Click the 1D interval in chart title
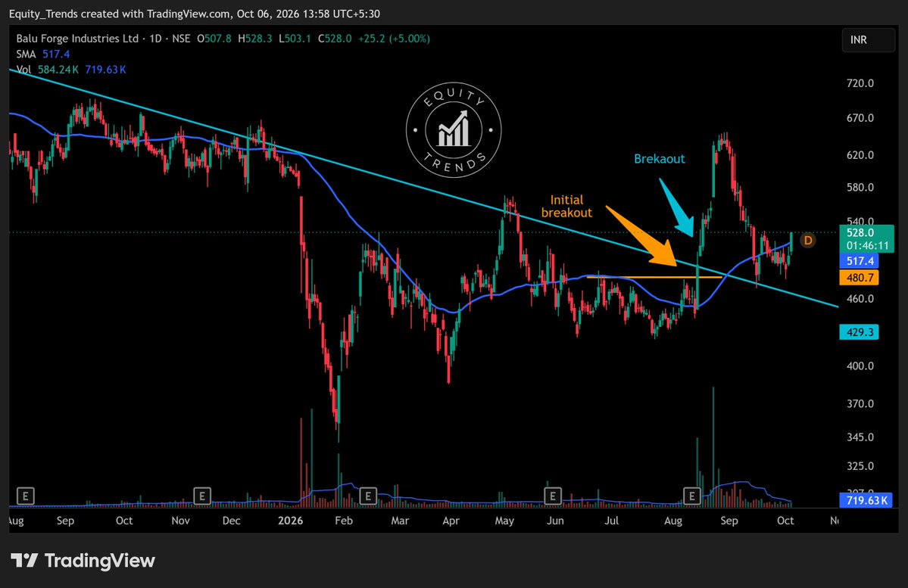This screenshot has width=908, height=588. click(155, 39)
